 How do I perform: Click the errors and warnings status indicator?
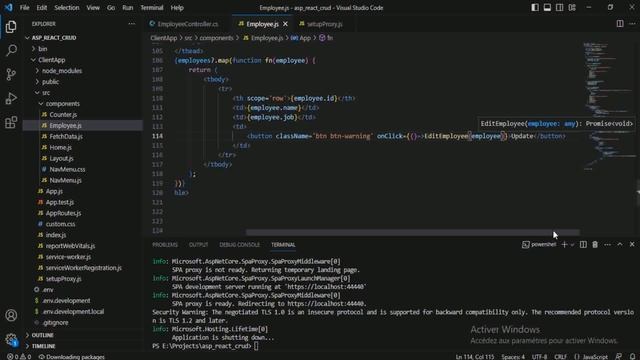19,357
